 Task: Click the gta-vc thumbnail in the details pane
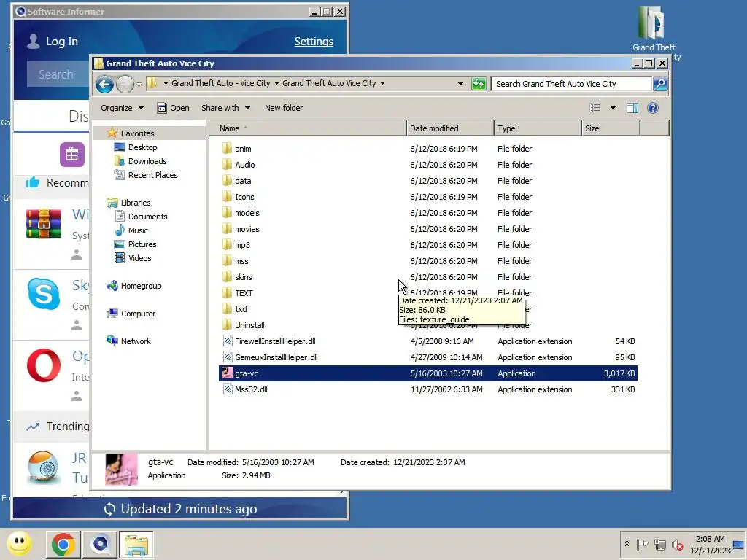coord(122,470)
